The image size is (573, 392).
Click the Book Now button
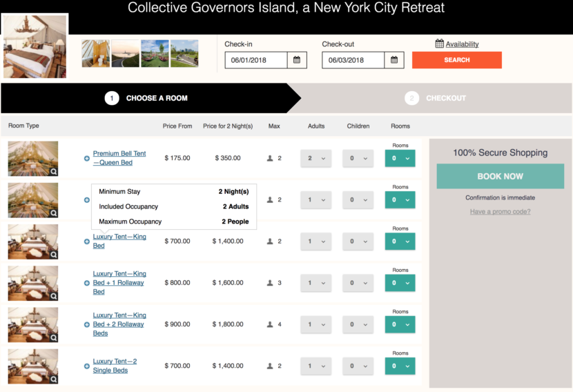(x=500, y=177)
